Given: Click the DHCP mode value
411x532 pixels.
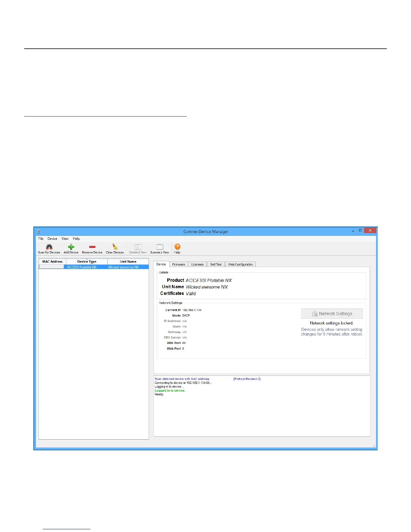Looking at the screenshot, I should [x=186, y=316].
